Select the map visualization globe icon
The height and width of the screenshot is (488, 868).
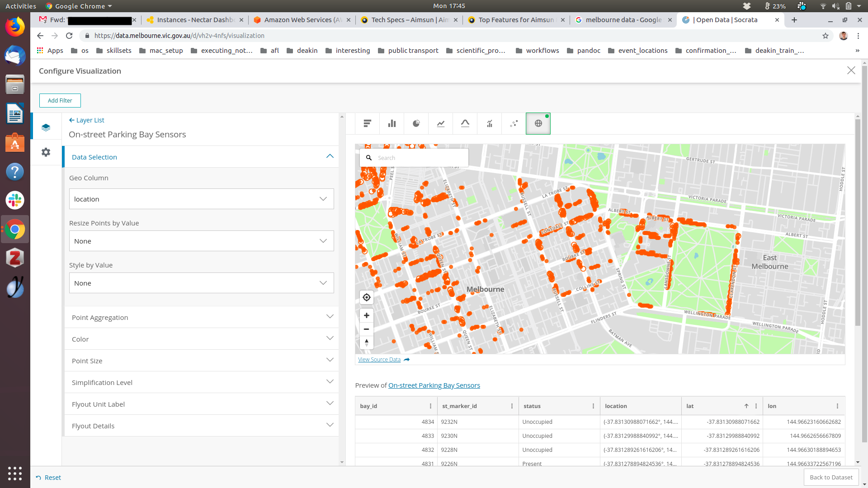pos(538,123)
